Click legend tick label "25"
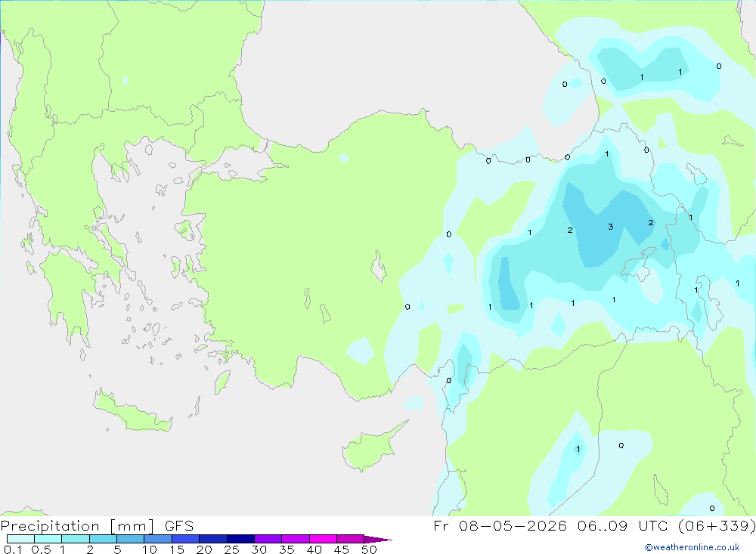 [x=231, y=549]
